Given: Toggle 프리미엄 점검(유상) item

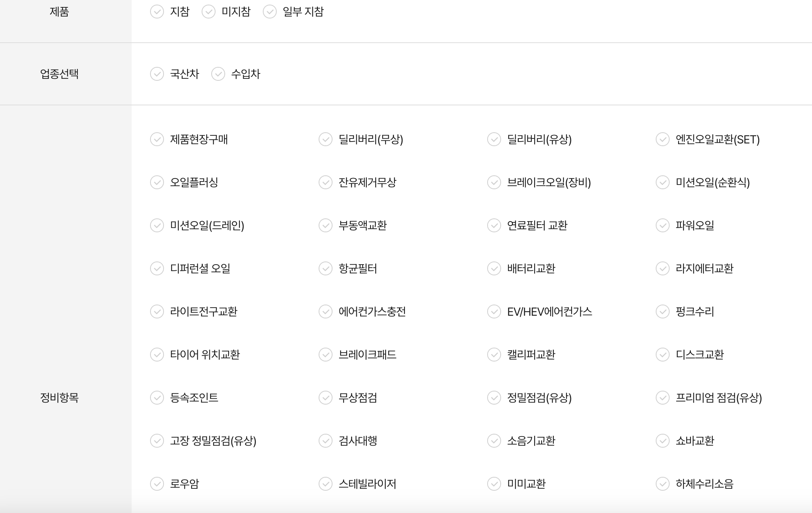Looking at the screenshot, I should click(662, 398).
